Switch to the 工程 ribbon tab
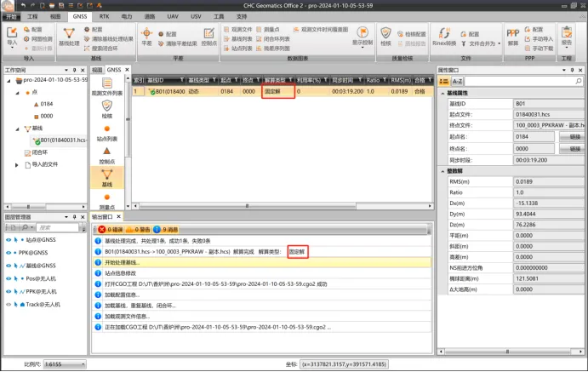This screenshot has width=588, height=372. 32,16
